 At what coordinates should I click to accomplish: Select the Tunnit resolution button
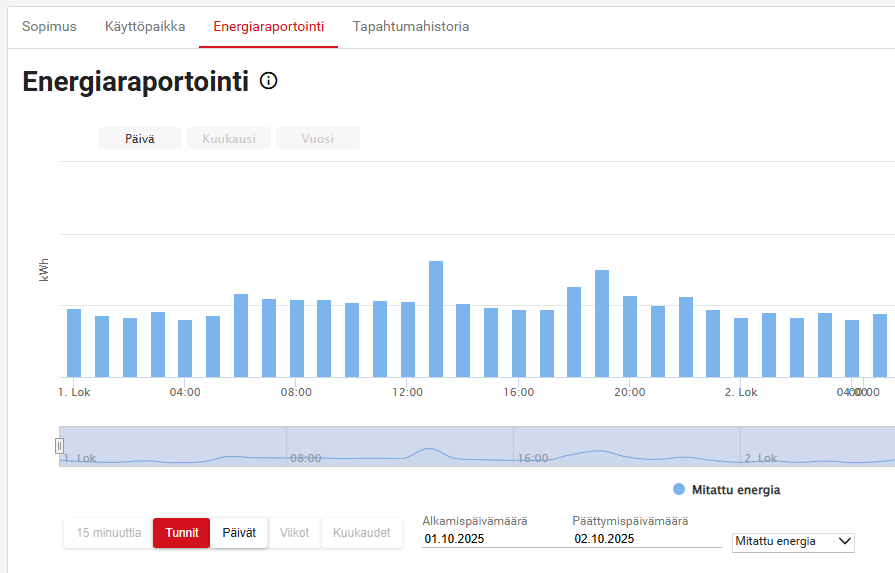click(182, 533)
